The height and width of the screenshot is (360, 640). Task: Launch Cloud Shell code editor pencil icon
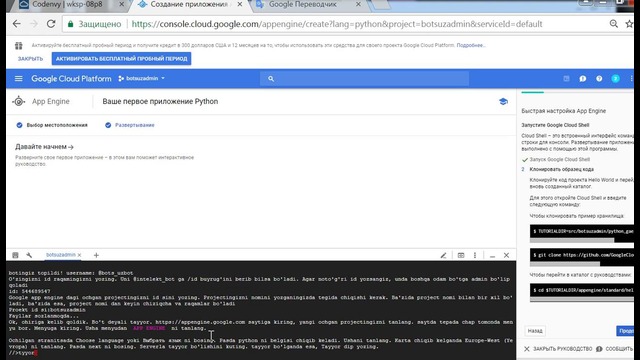click(x=443, y=256)
